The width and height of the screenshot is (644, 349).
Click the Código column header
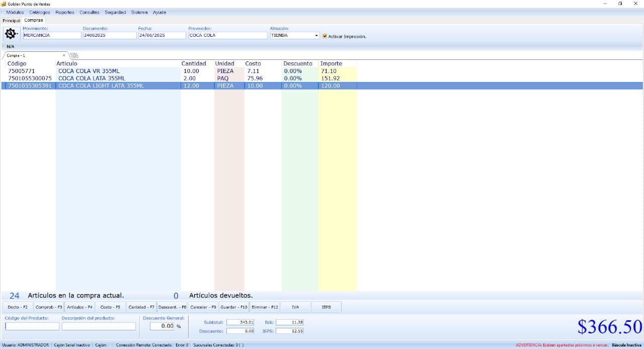(x=17, y=63)
